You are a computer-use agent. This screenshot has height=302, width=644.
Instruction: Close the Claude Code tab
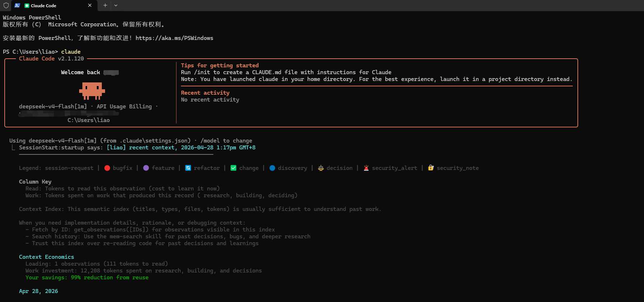point(90,5)
